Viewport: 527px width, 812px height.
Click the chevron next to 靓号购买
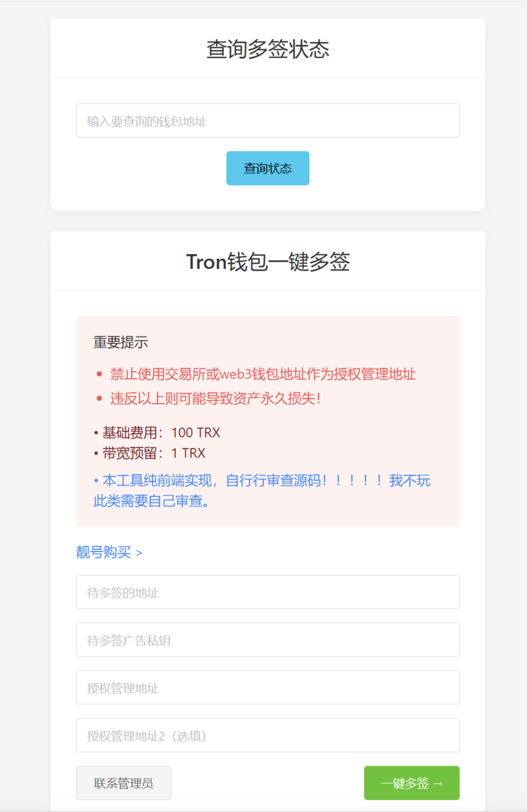point(139,553)
